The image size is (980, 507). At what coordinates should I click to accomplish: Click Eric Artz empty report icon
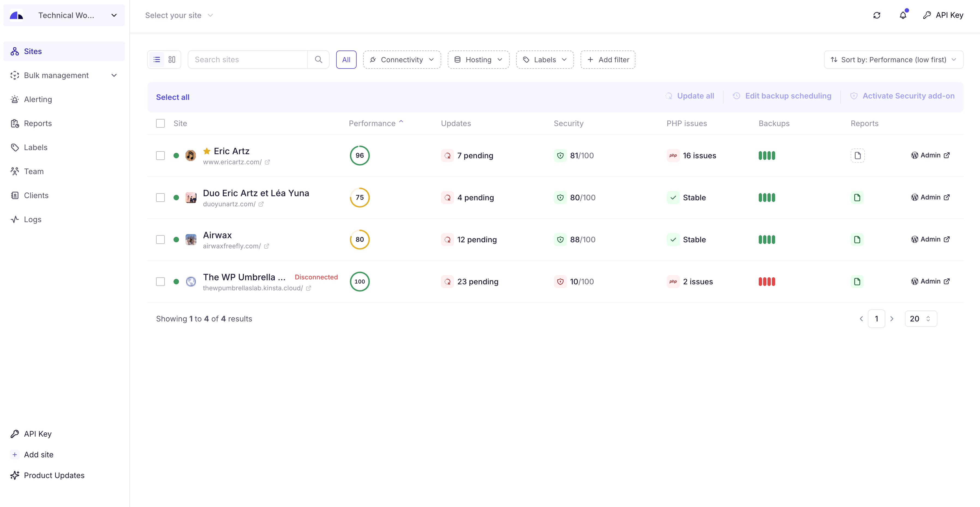857,156
